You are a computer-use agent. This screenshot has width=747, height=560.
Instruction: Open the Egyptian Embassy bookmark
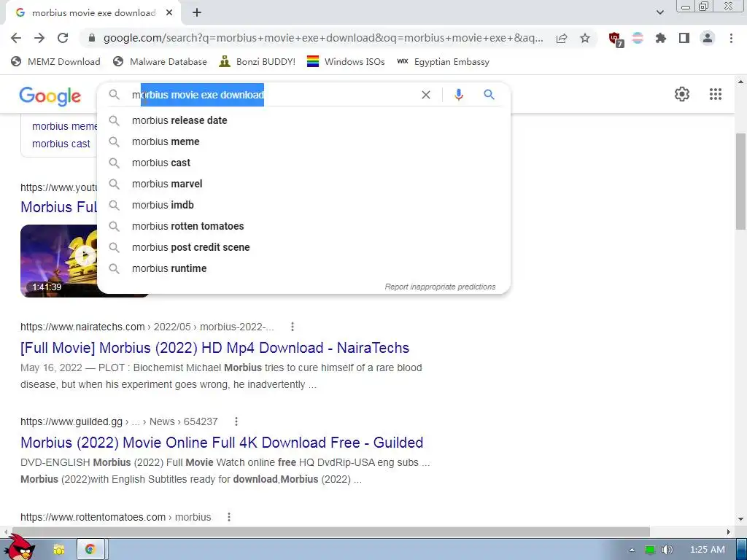pos(443,61)
